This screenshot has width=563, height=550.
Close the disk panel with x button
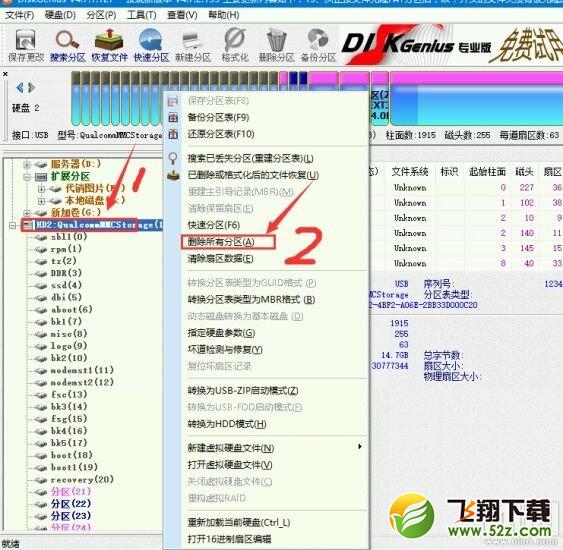tap(5, 74)
